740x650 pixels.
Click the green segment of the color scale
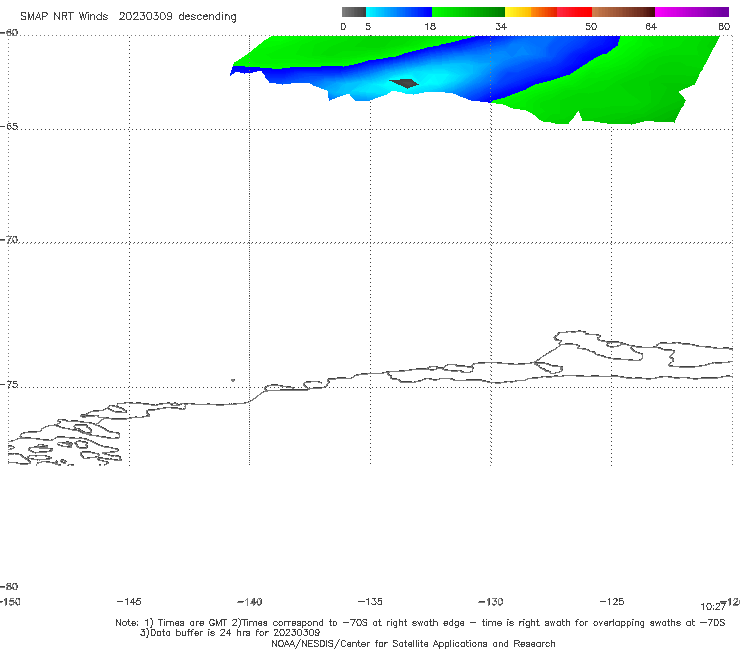pyautogui.click(x=468, y=12)
